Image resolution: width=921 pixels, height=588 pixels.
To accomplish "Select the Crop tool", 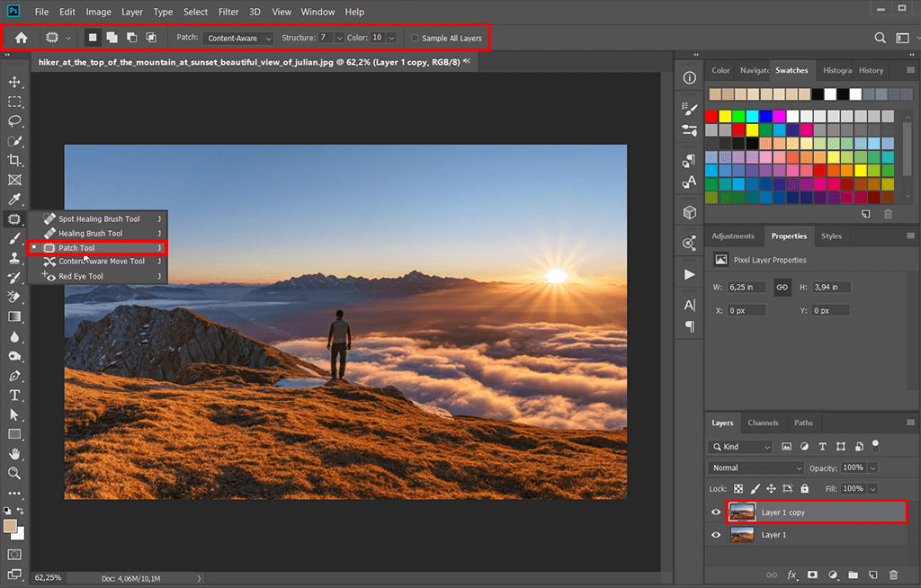I will tap(14, 160).
